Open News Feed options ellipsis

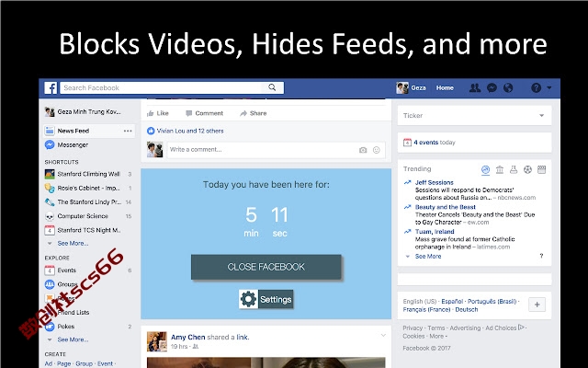(128, 131)
